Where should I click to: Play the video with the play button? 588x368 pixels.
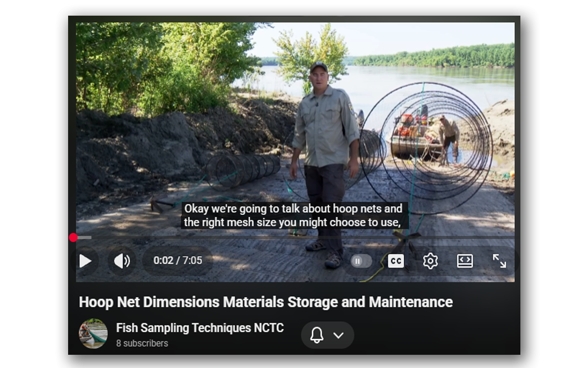click(85, 261)
